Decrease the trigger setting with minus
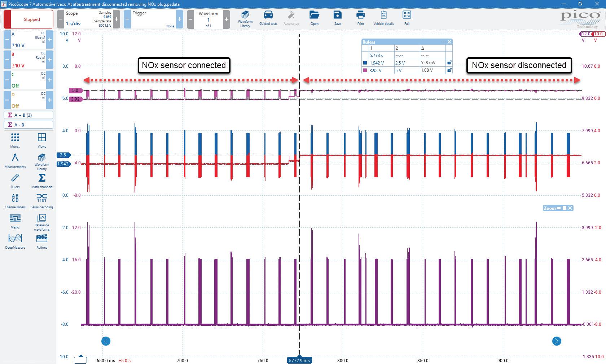Image resolution: width=606 pixels, height=364 pixels. [127, 19]
